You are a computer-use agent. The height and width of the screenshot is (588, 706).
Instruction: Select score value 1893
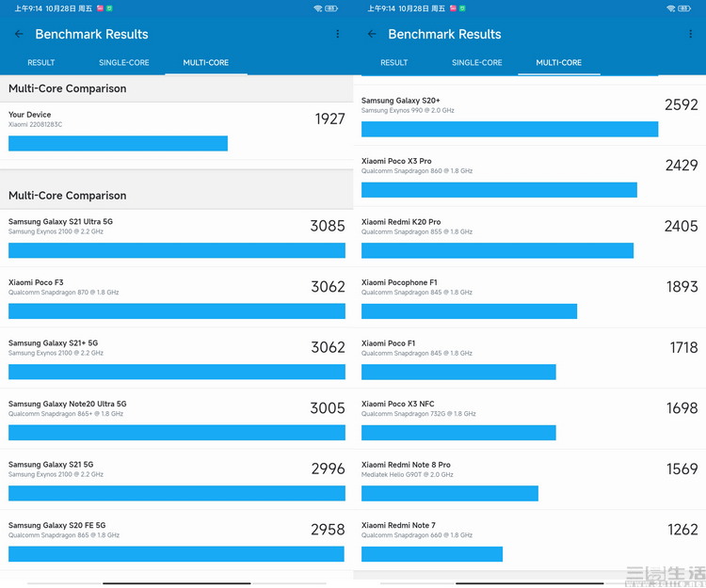pos(682,287)
